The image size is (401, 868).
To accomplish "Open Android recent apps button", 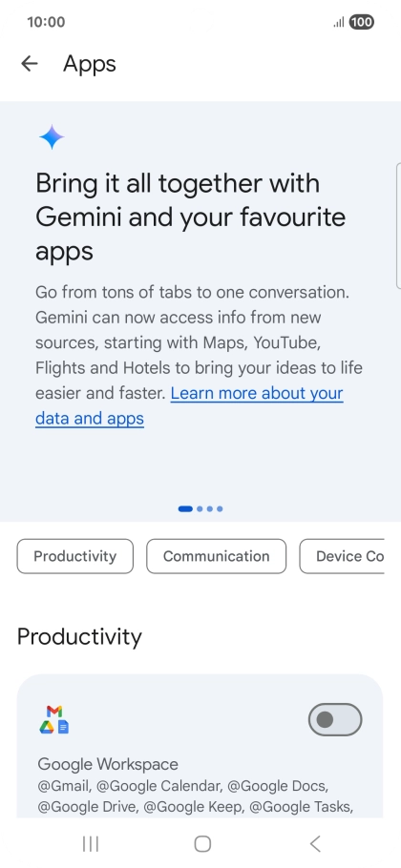I will click(91, 843).
